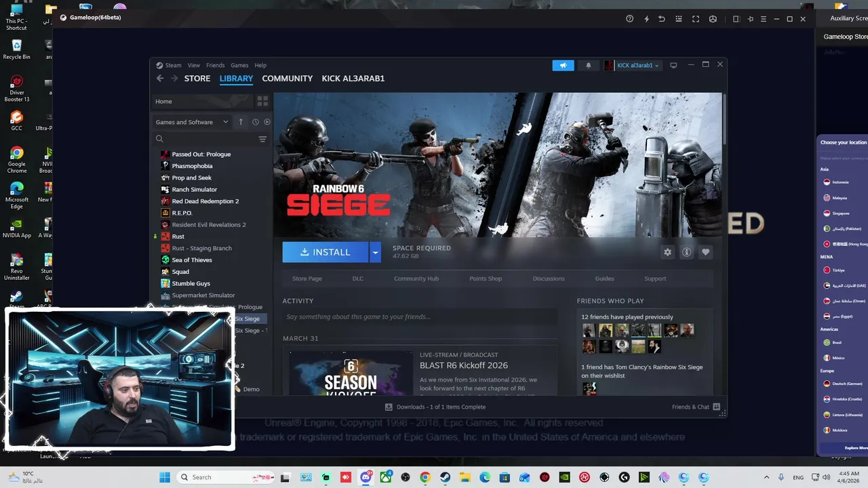Click Gameloop lightning boost icon
The height and width of the screenshot is (488, 868).
pos(646,19)
